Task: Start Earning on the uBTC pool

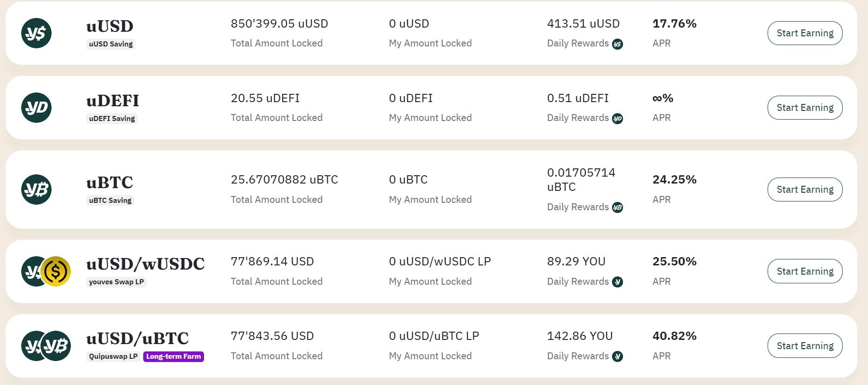Action: 805,190
